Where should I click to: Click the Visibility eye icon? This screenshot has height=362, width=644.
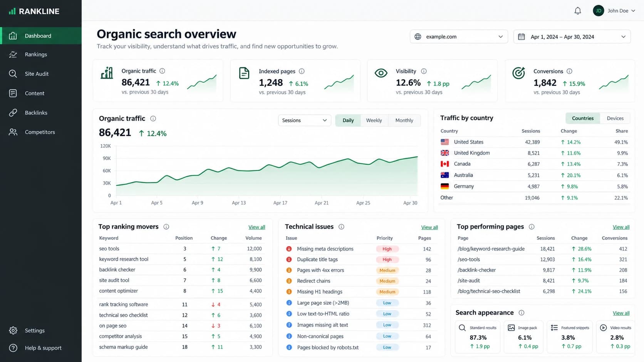point(381,73)
